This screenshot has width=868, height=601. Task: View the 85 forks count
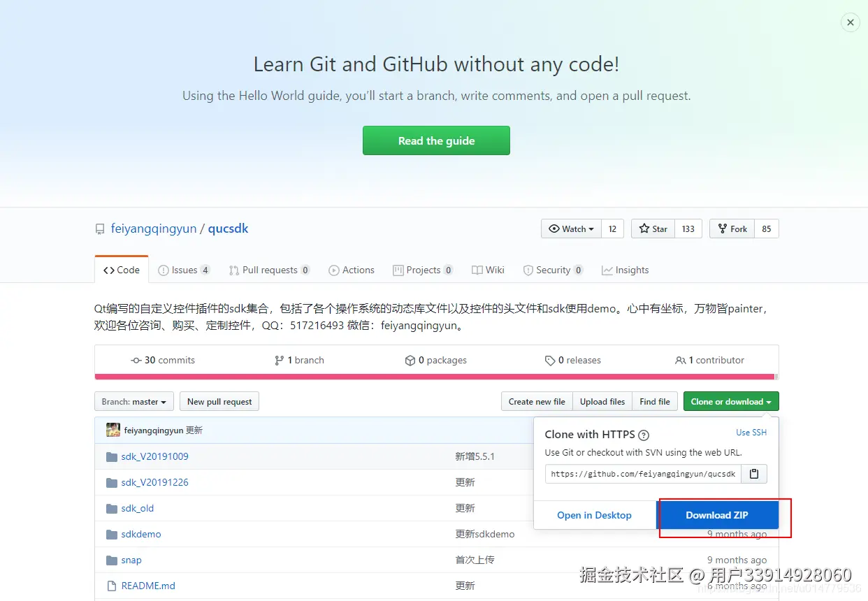click(767, 229)
